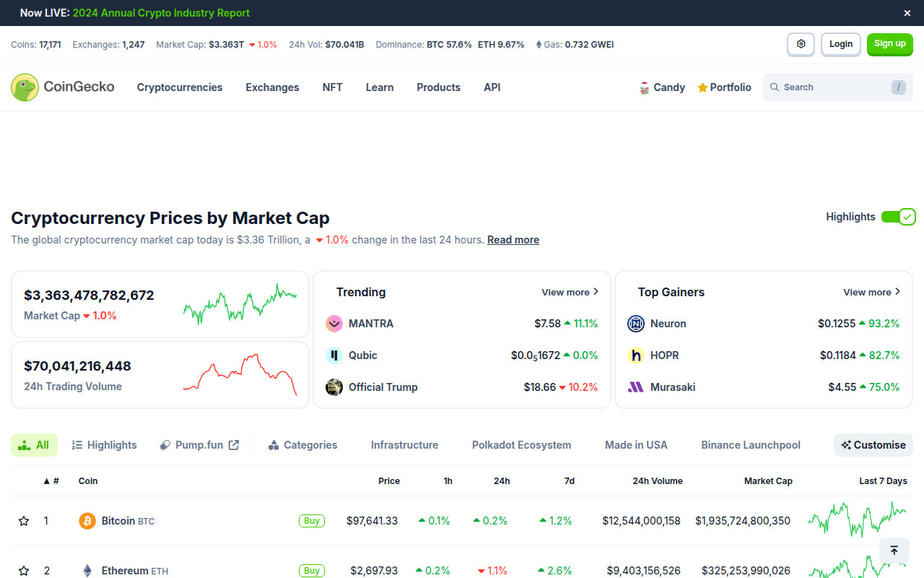Click the Official Trump coin icon

(x=334, y=387)
